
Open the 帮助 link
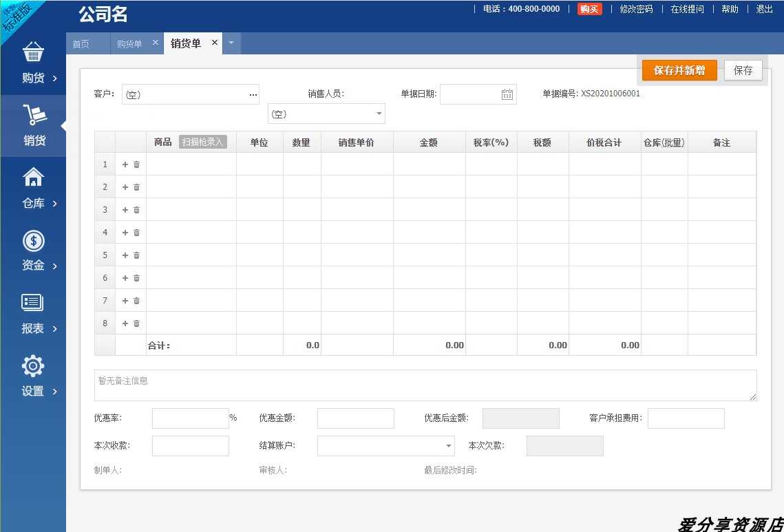[x=730, y=9]
